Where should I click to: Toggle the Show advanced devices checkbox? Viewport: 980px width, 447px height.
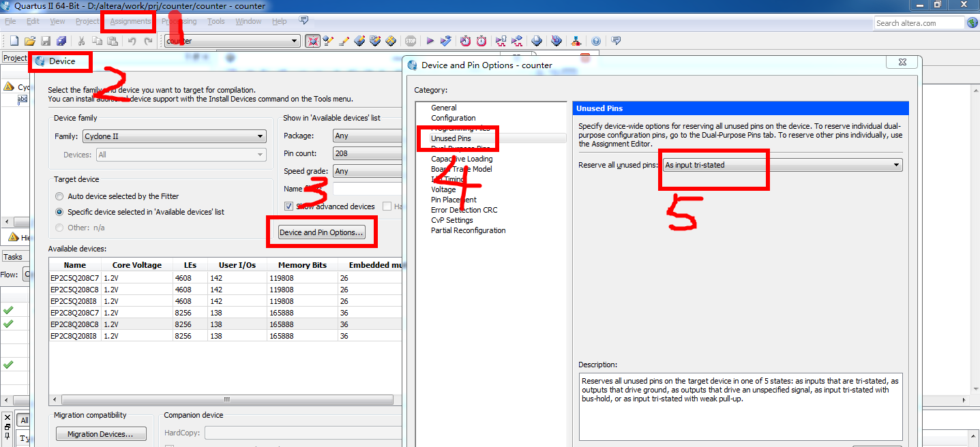pos(289,206)
